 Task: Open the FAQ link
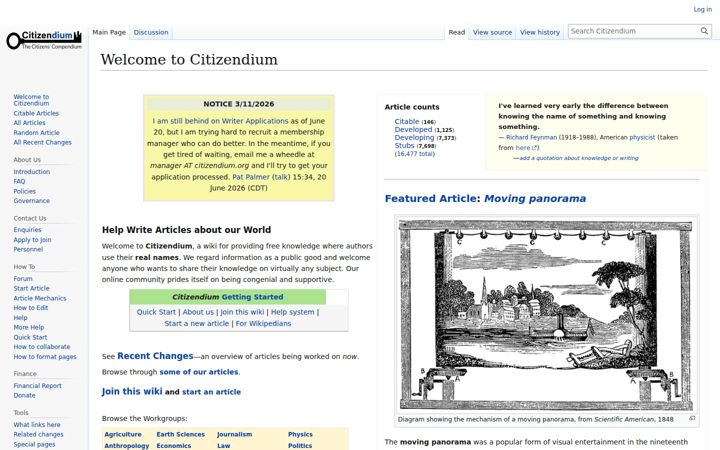click(19, 181)
